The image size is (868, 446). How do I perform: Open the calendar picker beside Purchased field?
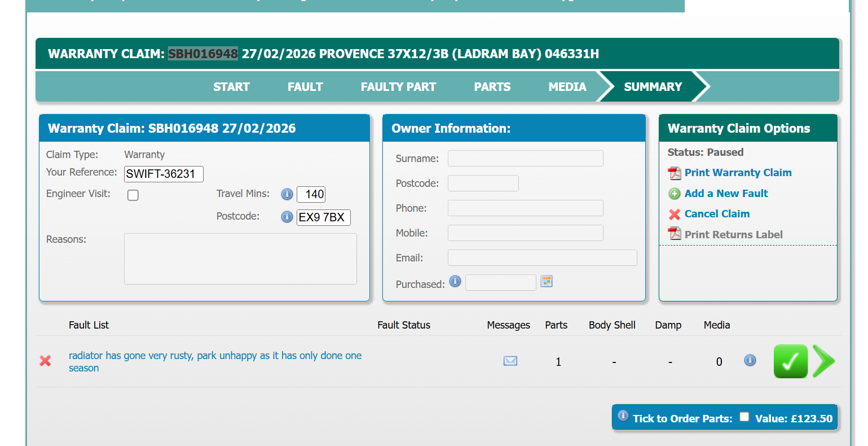click(546, 282)
